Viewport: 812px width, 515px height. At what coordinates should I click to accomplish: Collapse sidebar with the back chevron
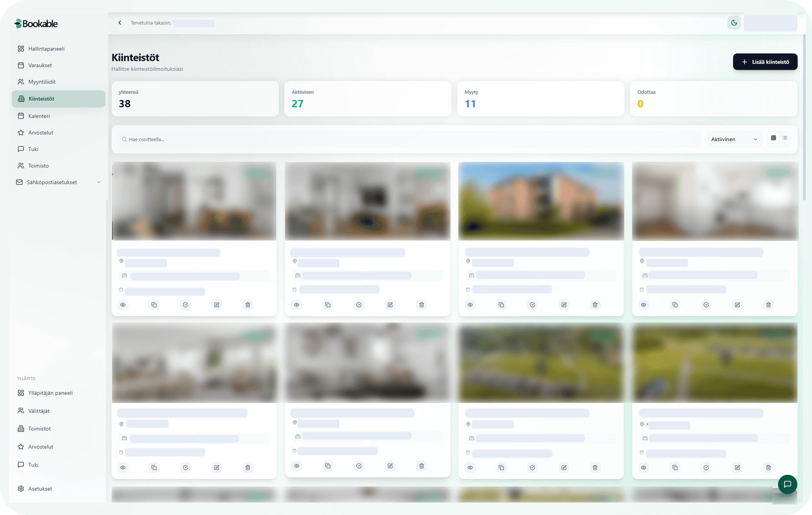120,23
